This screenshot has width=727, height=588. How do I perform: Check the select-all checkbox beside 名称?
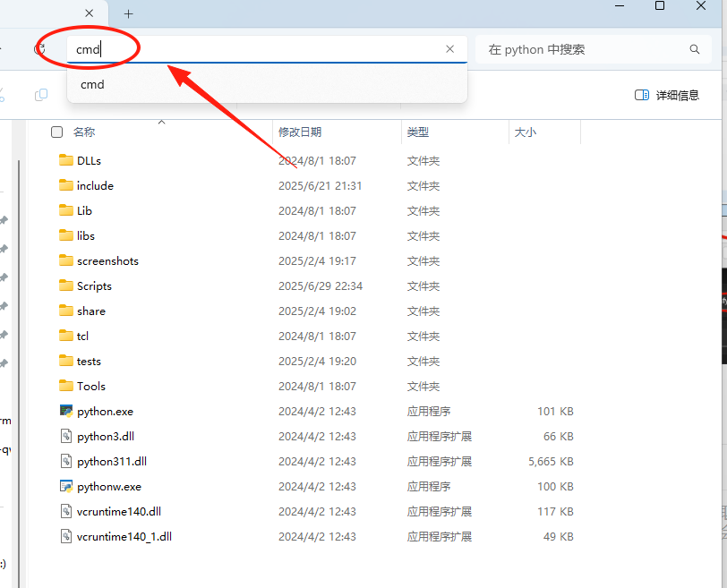56,132
